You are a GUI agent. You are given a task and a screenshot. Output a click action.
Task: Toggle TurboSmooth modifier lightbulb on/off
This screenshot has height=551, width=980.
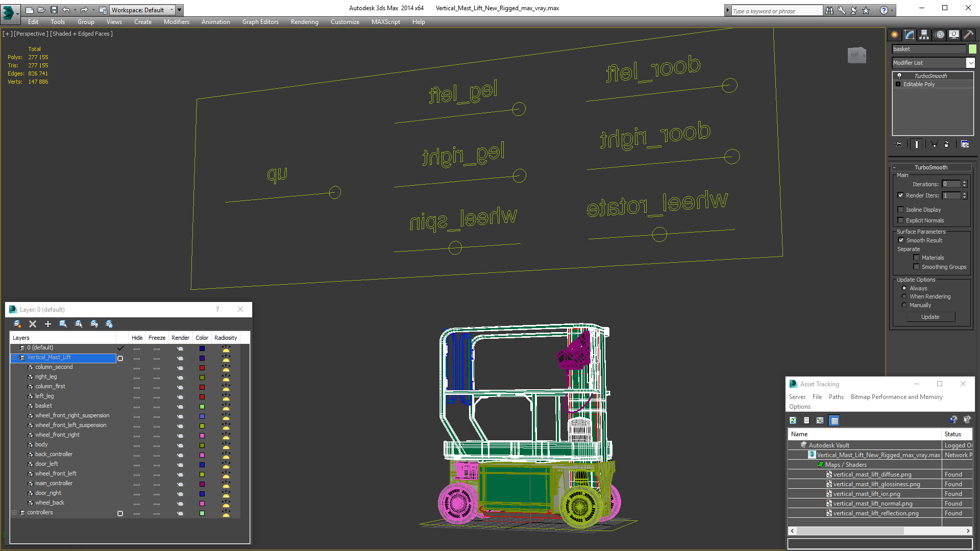coord(899,76)
